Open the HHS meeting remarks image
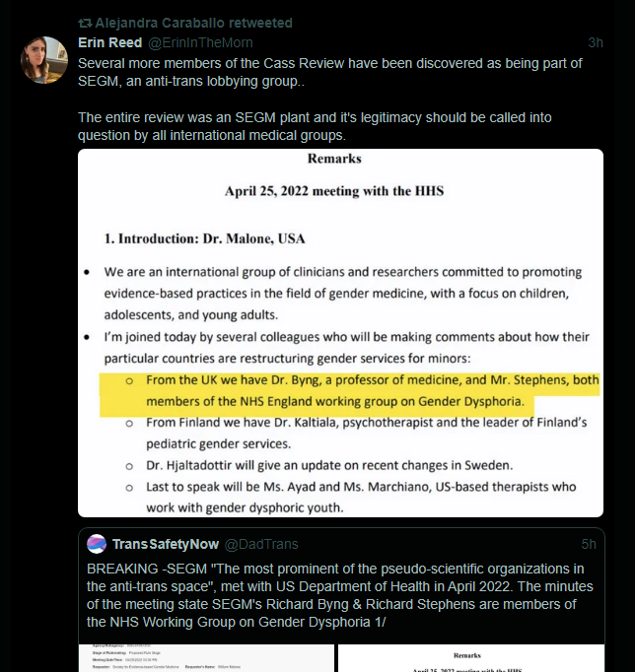Screen dimensions: 635x672 pyautogui.click(x=340, y=333)
